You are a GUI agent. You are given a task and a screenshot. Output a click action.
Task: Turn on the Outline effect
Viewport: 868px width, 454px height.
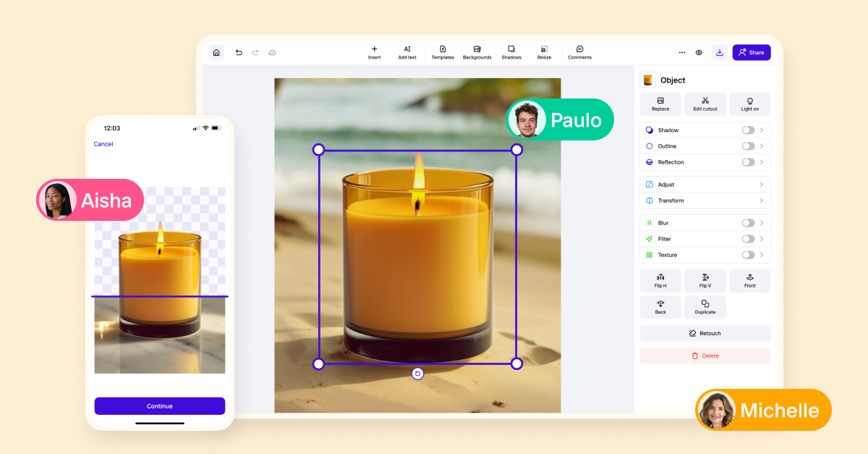tap(750, 146)
